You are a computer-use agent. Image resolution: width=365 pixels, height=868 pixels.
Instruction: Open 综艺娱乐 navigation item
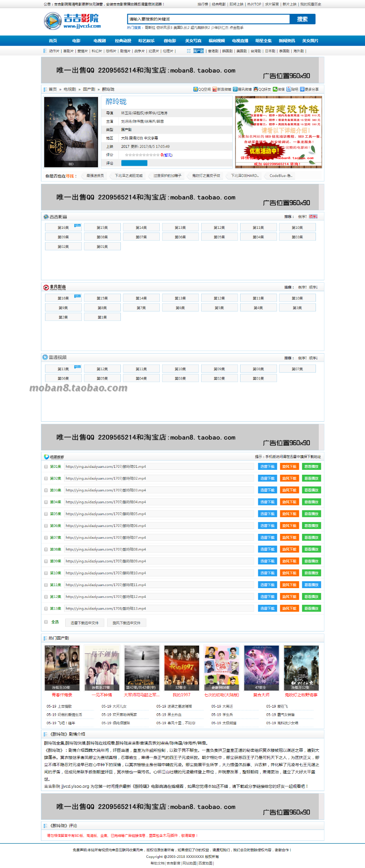click(146, 41)
